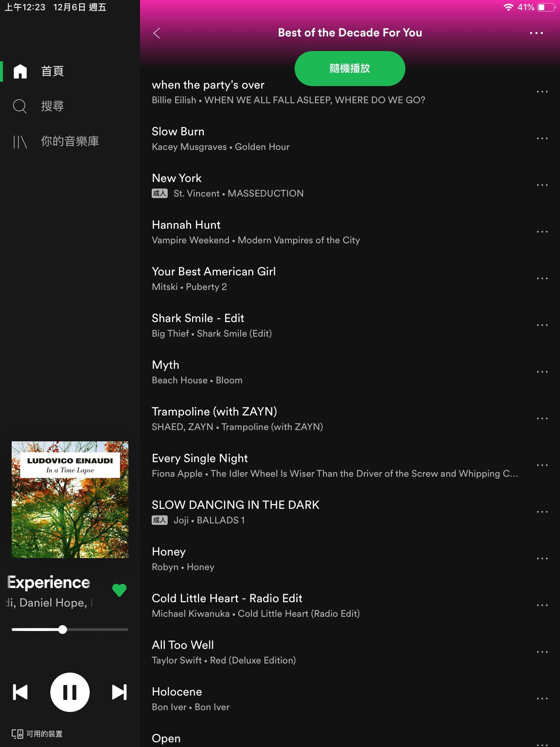
Task: Open more options for Slow Burn
Action: point(542,139)
